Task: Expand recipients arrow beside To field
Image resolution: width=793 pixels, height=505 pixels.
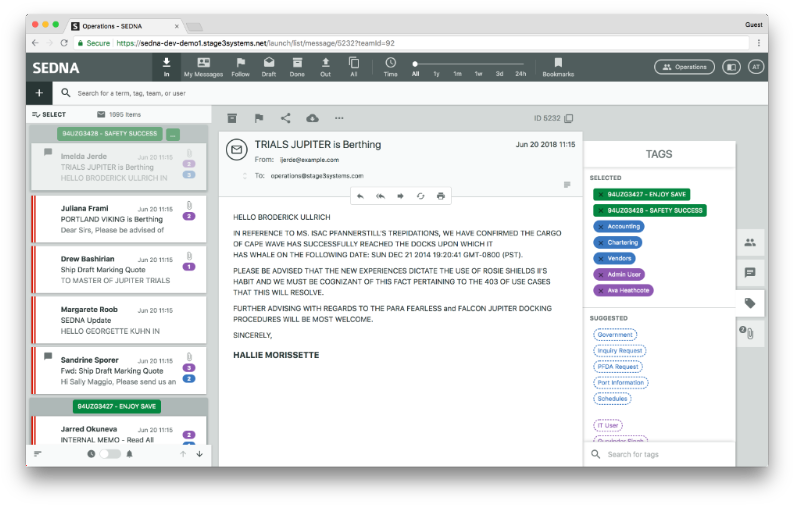Action: 245,176
